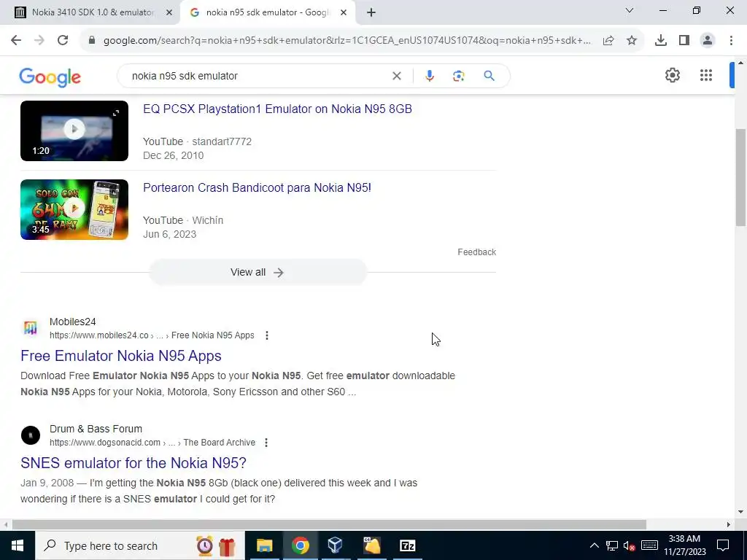Open a new browser tab
Screen dimensions: 747x560
(371, 12)
